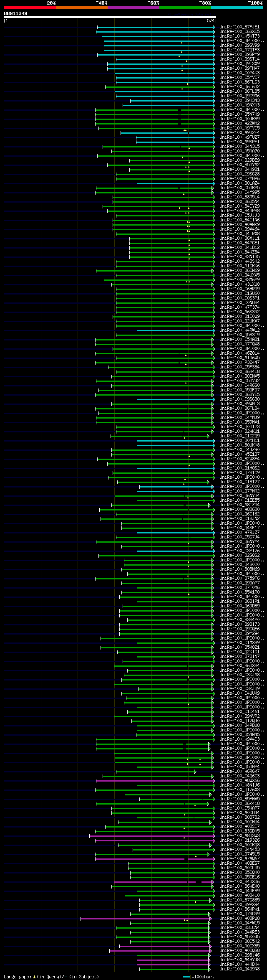Click the purple alignment bar of UniRef100_A0DPW8
The height and width of the screenshot is (980, 267).
tap(145, 918)
